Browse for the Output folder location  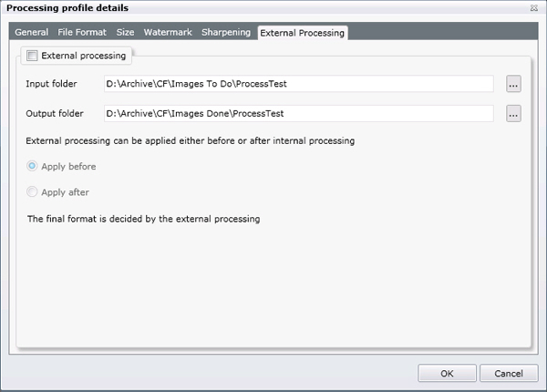513,114
